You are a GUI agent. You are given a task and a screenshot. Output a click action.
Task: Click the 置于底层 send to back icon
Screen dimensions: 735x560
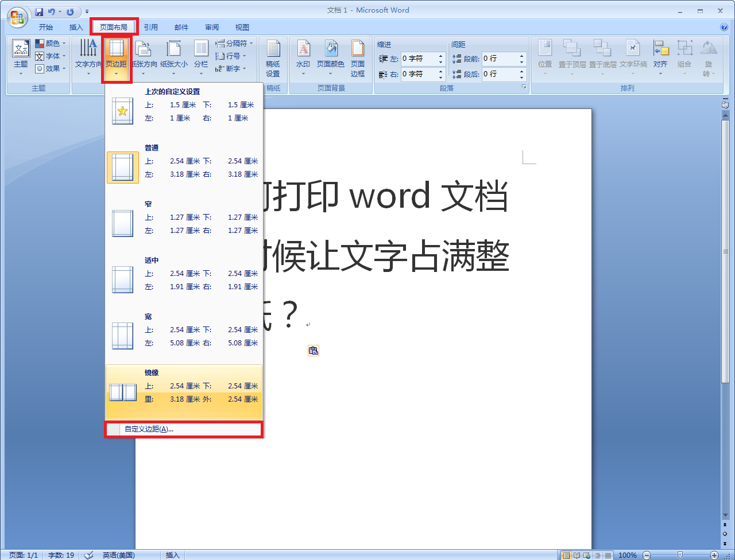602,48
